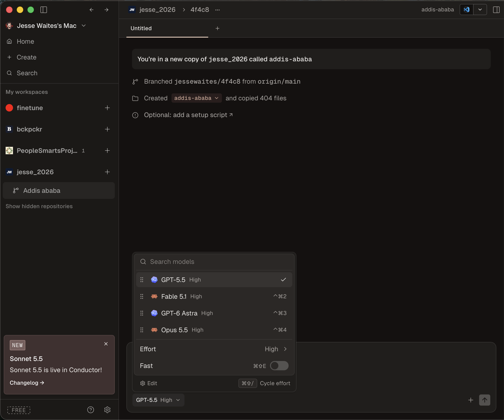504x420 pixels.
Task: Open dropdown arrow beside VS Code button
Action: [x=480, y=10]
